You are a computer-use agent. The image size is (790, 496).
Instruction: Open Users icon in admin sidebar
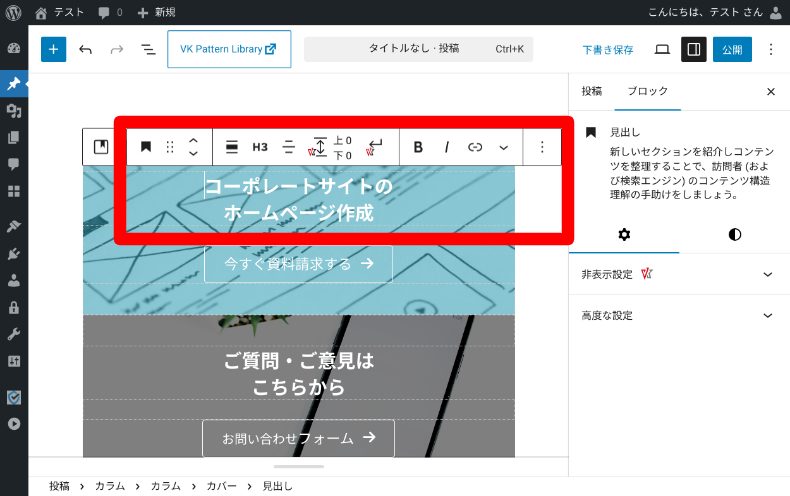(x=14, y=281)
